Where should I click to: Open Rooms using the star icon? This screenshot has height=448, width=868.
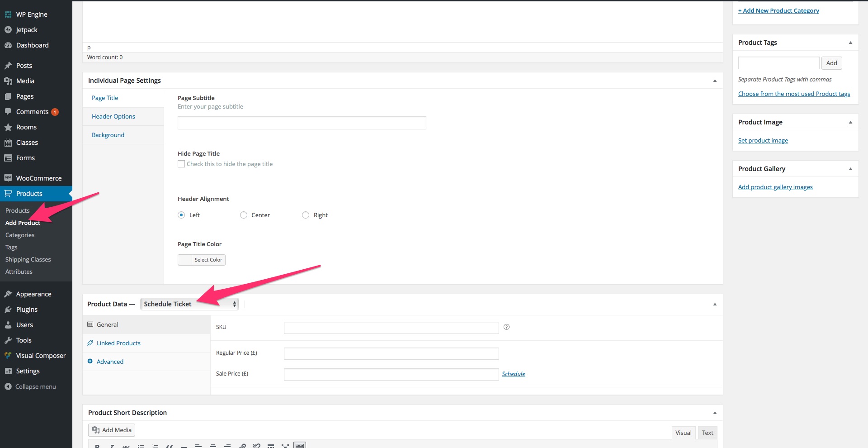click(x=8, y=127)
